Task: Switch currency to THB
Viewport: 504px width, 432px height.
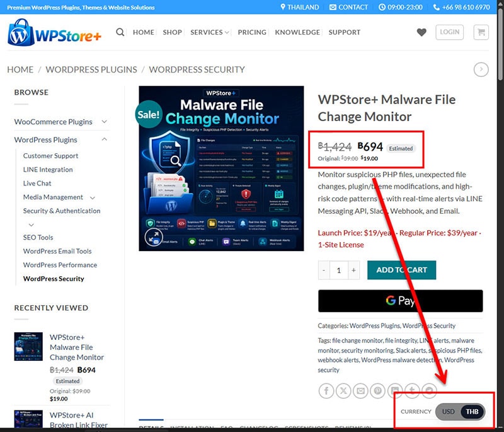Action: [472, 411]
